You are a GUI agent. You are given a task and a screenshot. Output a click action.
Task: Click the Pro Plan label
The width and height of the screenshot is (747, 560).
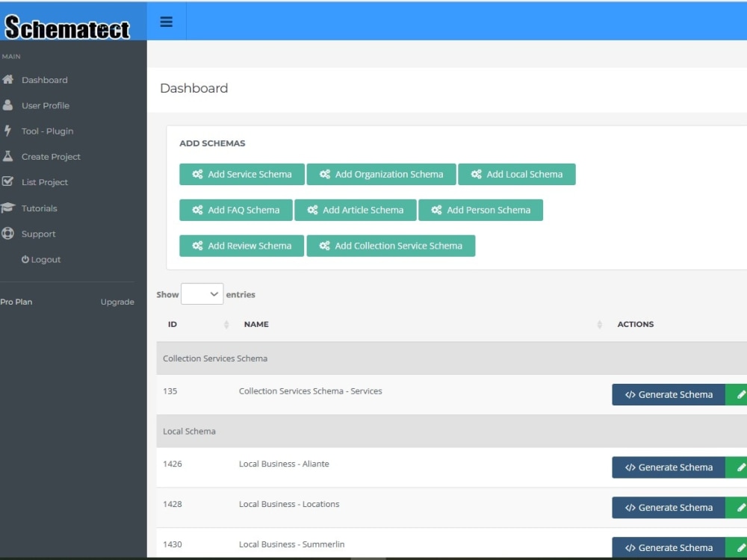16,302
